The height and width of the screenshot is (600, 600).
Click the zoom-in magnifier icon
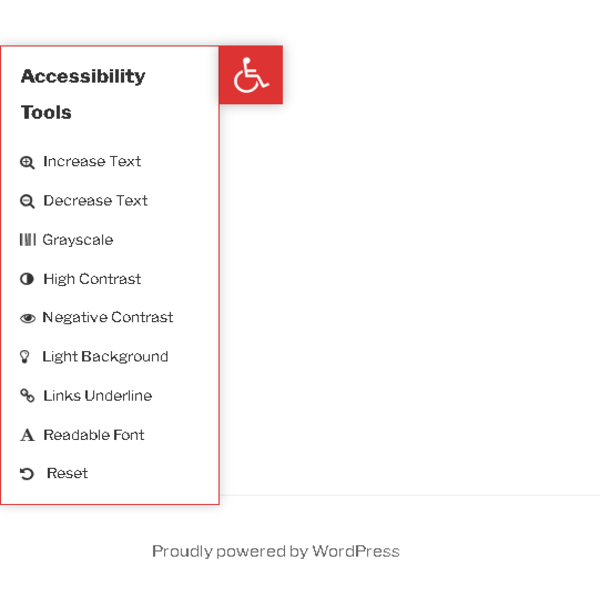[x=27, y=162]
